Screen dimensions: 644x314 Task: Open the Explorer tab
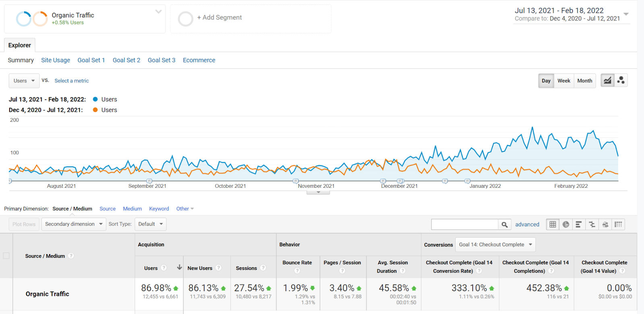20,45
